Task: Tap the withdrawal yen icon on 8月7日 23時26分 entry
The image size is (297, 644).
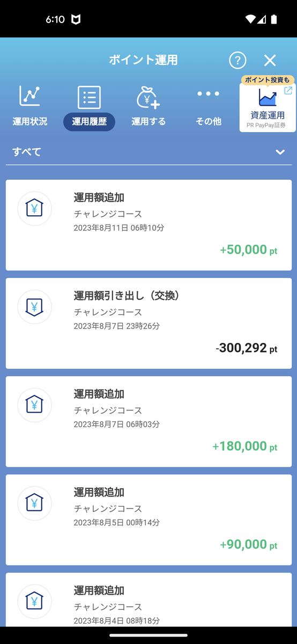Action: [34, 306]
